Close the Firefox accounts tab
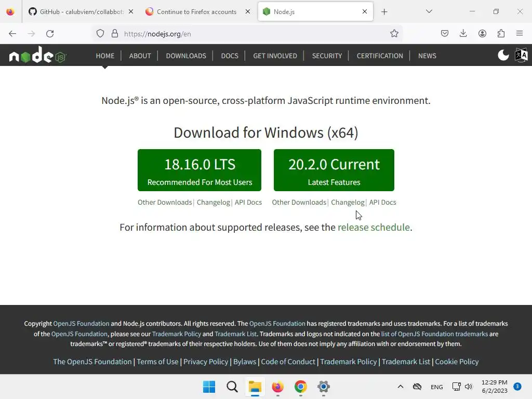Screen dimensions: 532x399 click(248, 12)
